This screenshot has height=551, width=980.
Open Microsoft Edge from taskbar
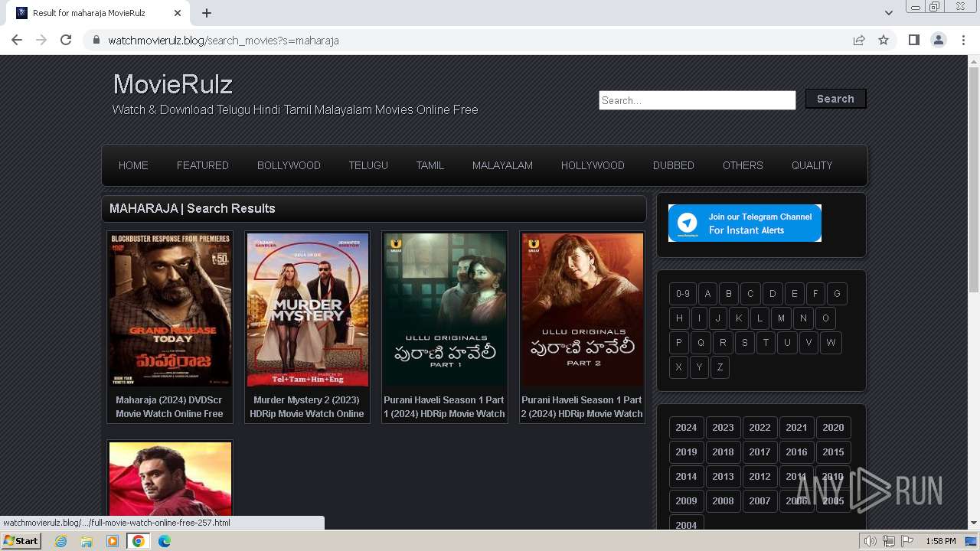[165, 541]
